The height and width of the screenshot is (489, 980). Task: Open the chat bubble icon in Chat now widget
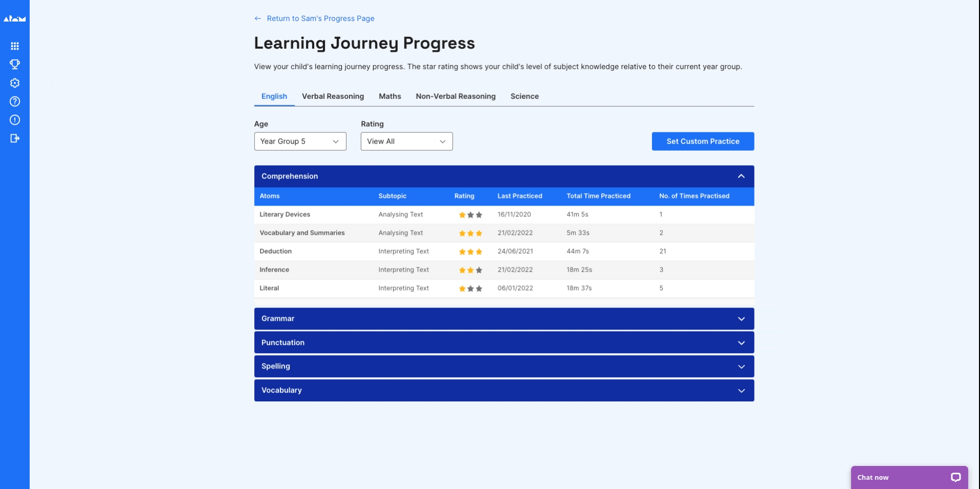pyautogui.click(x=956, y=477)
